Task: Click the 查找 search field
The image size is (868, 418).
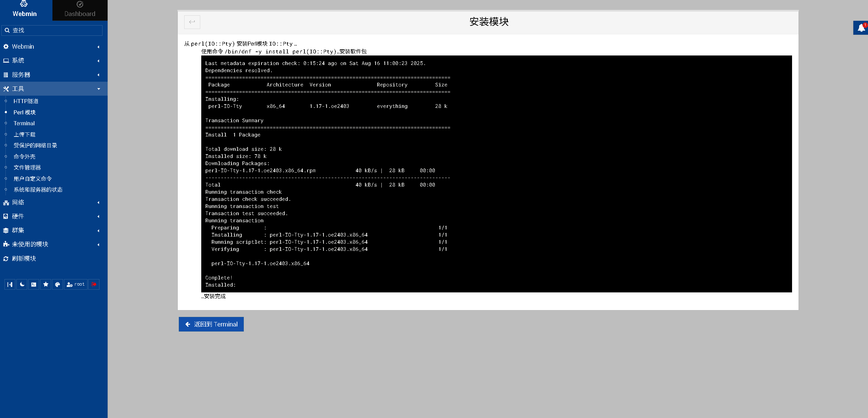Action: point(52,30)
